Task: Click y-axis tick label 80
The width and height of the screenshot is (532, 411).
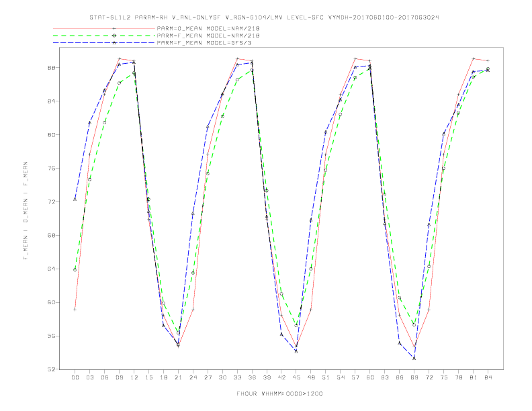Action: point(51,134)
